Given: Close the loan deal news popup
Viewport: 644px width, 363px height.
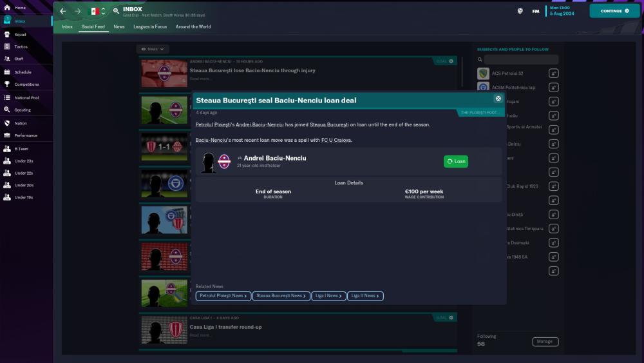Looking at the screenshot, I should click(x=498, y=99).
